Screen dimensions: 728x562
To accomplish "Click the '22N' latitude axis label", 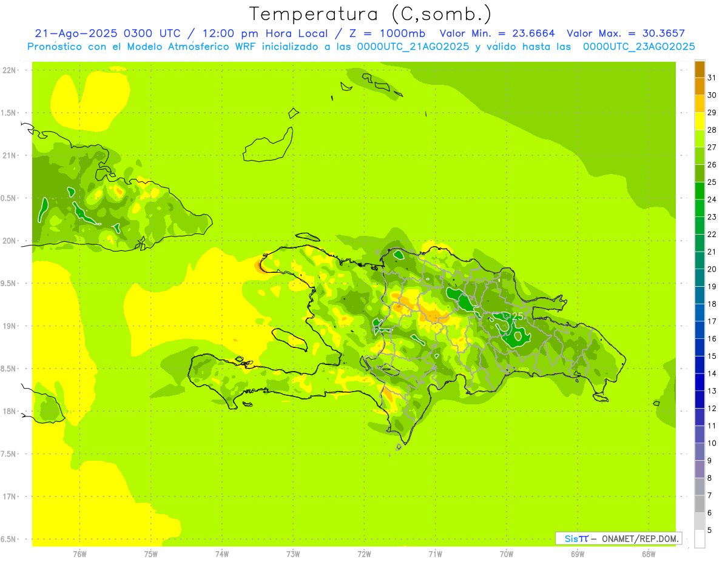I will [x=9, y=70].
